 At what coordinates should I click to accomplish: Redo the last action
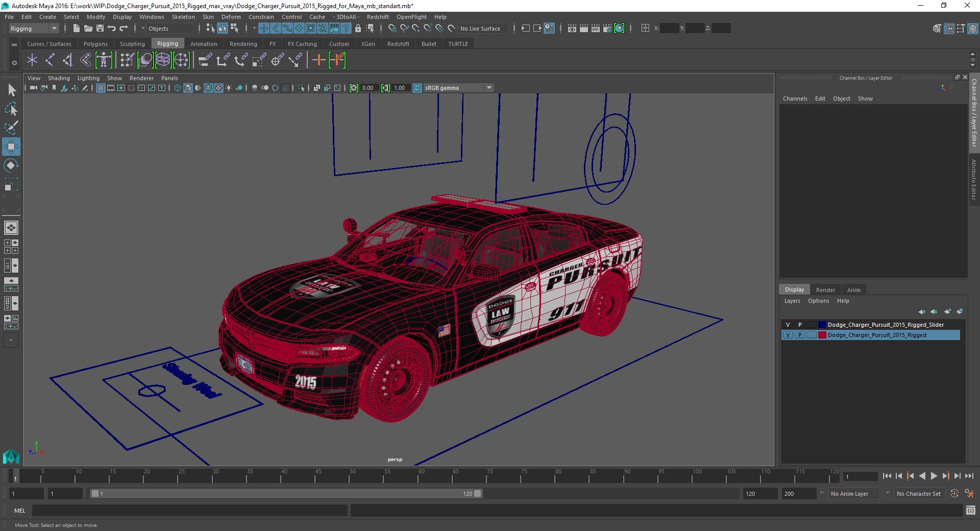click(124, 29)
